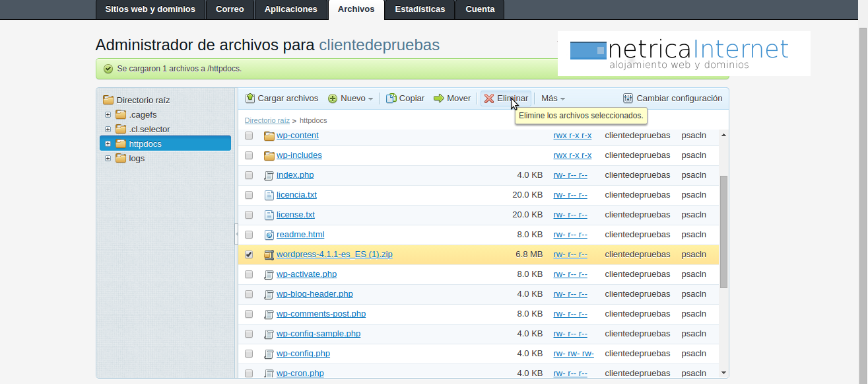Viewport: 868px width, 384px height.
Task: Click the Eliminar red X icon
Action: [x=489, y=98]
